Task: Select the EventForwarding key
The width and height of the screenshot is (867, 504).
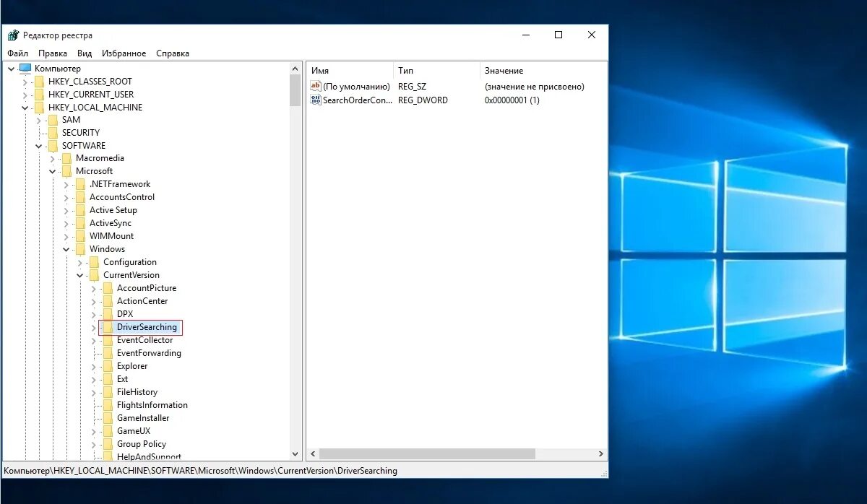Action: [x=149, y=353]
